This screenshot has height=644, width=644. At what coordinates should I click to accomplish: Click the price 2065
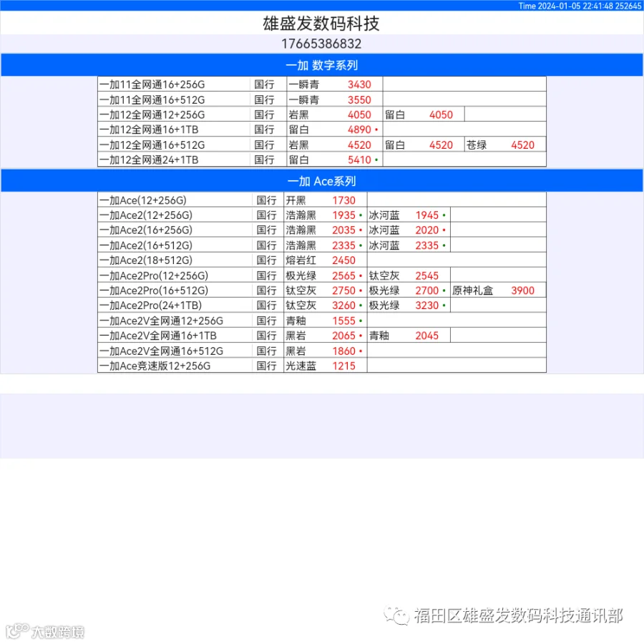tap(343, 336)
